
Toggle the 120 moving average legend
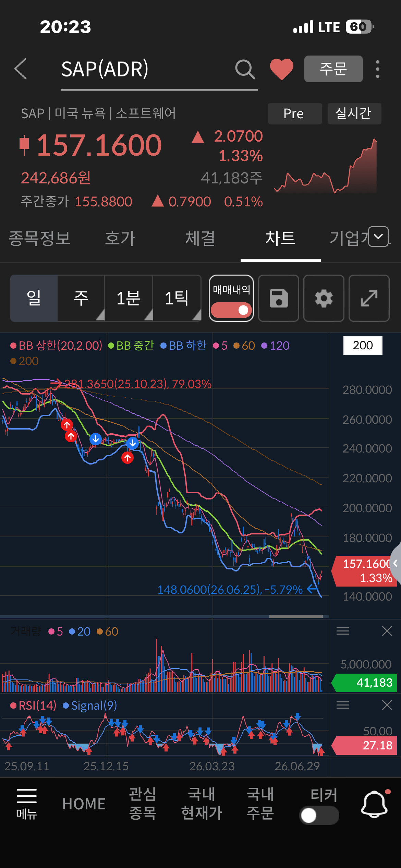click(276, 346)
